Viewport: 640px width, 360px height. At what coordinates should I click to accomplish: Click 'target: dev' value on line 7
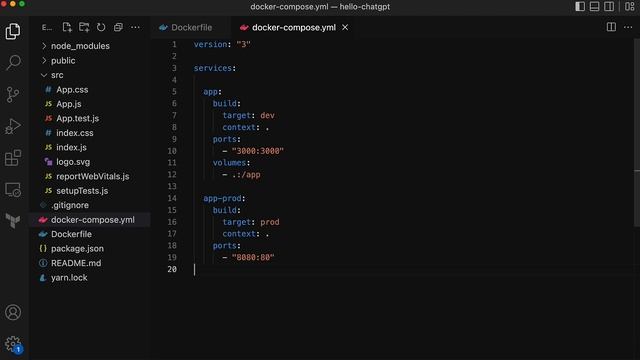tap(267, 116)
